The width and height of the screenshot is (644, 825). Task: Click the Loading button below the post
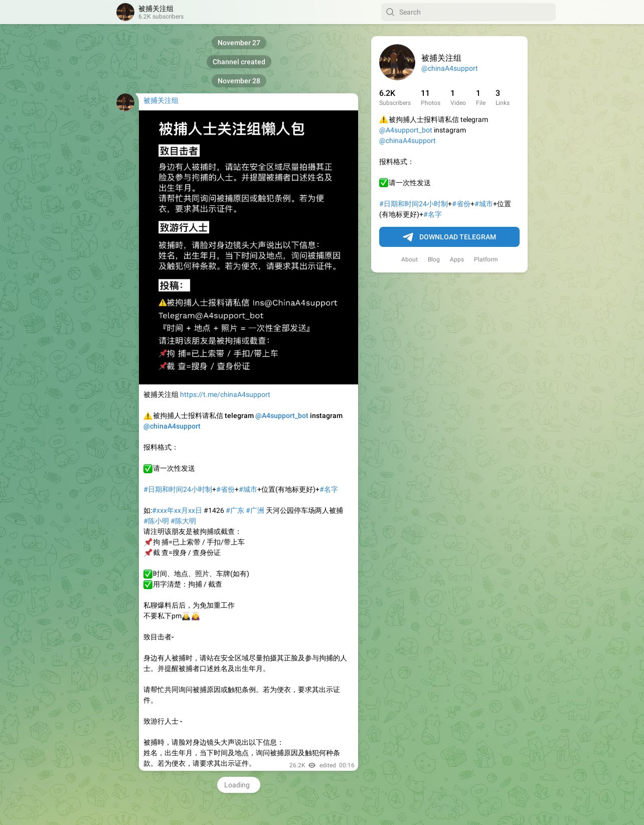pos(238,785)
